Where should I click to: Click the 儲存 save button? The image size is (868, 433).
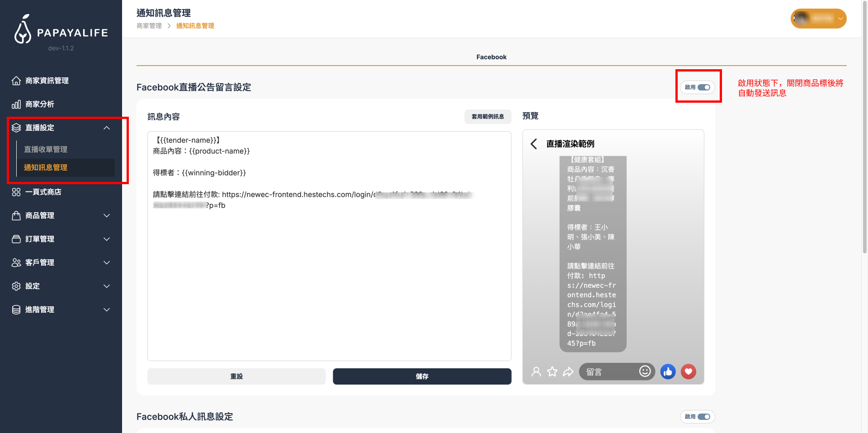point(422,376)
